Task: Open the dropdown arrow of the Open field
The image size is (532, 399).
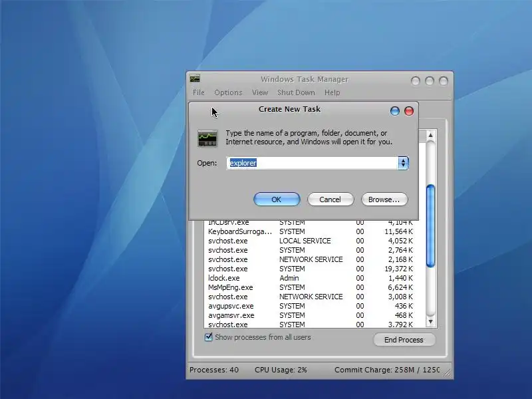Action: (403, 163)
